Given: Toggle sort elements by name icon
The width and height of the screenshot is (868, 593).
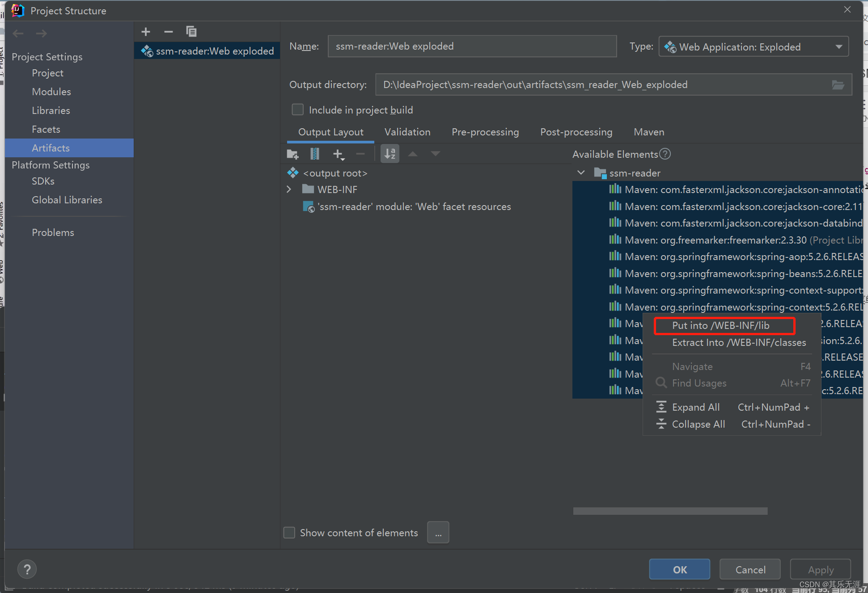Looking at the screenshot, I should click(390, 154).
